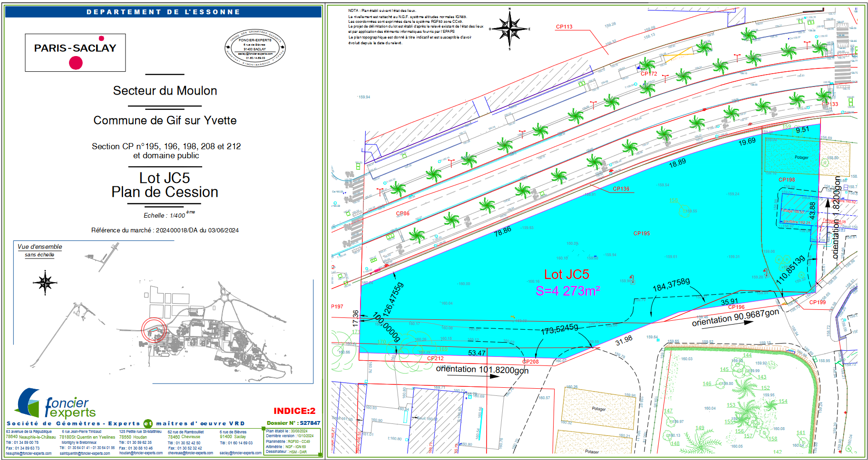Select the 'DEPARTEMENT DE L'ESSONNE' header banner
The width and height of the screenshot is (868, 460).
point(163,12)
